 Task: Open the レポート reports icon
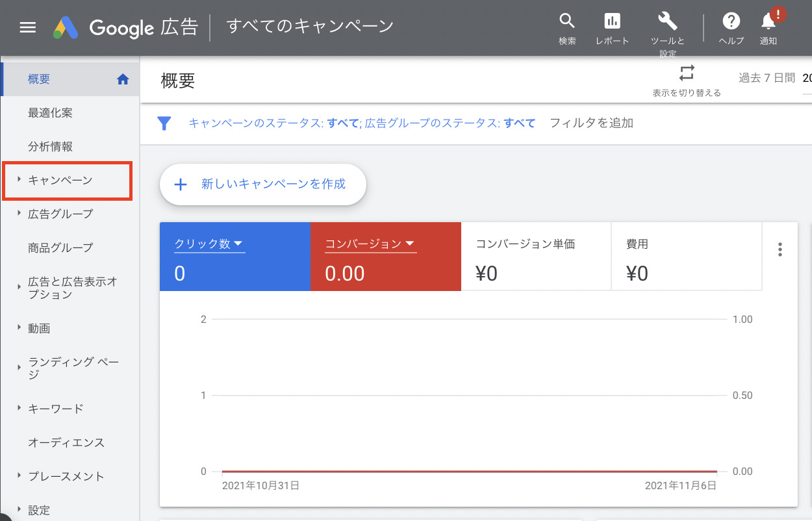coord(612,21)
